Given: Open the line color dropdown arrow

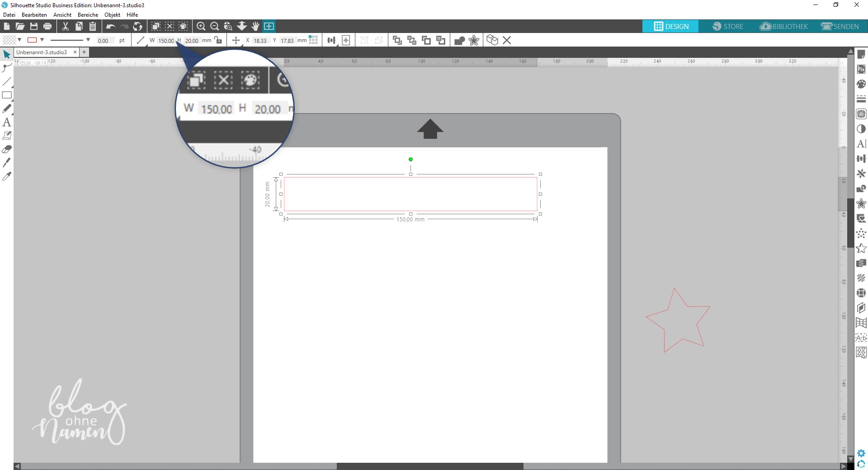Looking at the screenshot, I should click(42, 40).
